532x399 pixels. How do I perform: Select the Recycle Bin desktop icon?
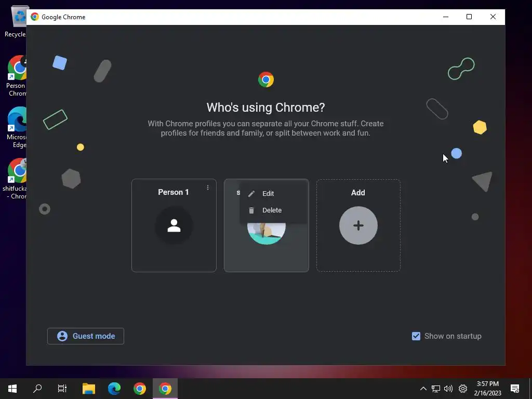click(x=16, y=21)
